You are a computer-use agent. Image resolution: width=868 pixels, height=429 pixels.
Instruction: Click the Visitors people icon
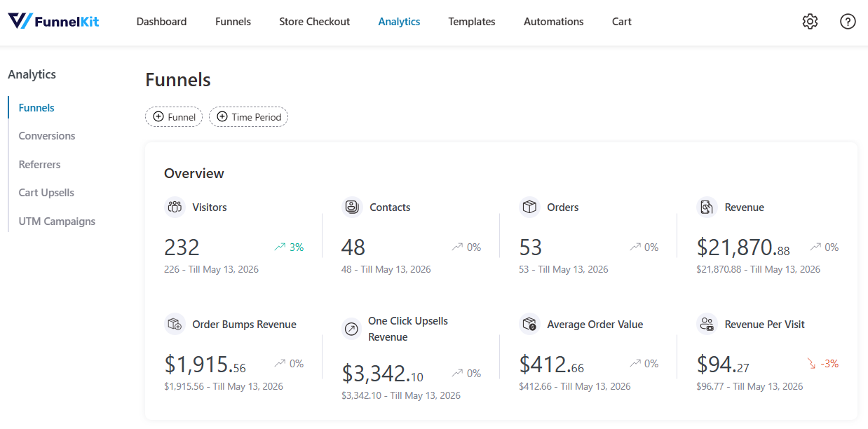pyautogui.click(x=175, y=207)
